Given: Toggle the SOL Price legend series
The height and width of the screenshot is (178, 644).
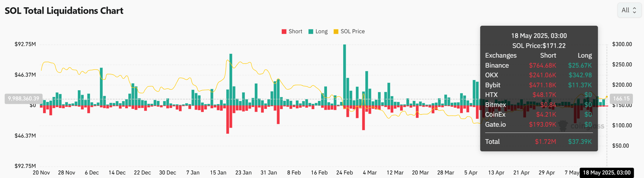Looking at the screenshot, I should click(x=349, y=31).
